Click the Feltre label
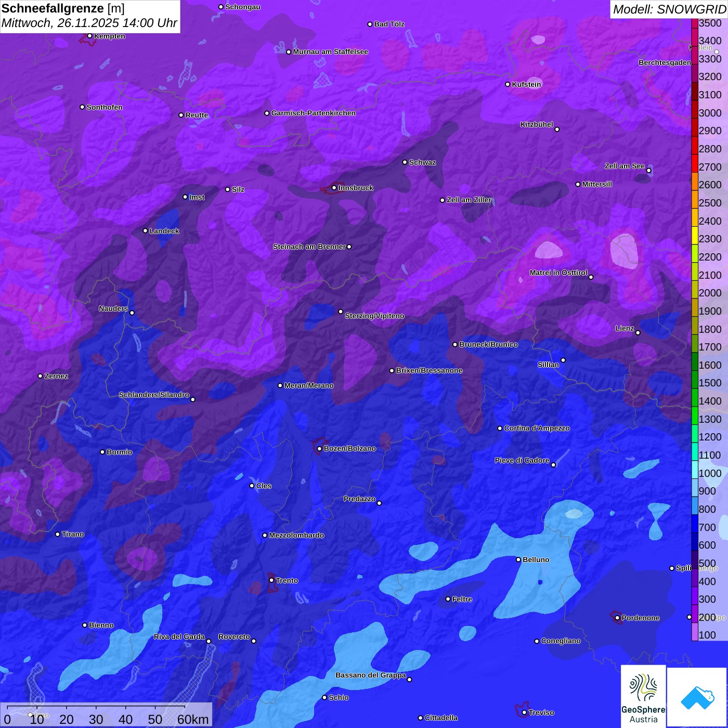 pyautogui.click(x=462, y=599)
